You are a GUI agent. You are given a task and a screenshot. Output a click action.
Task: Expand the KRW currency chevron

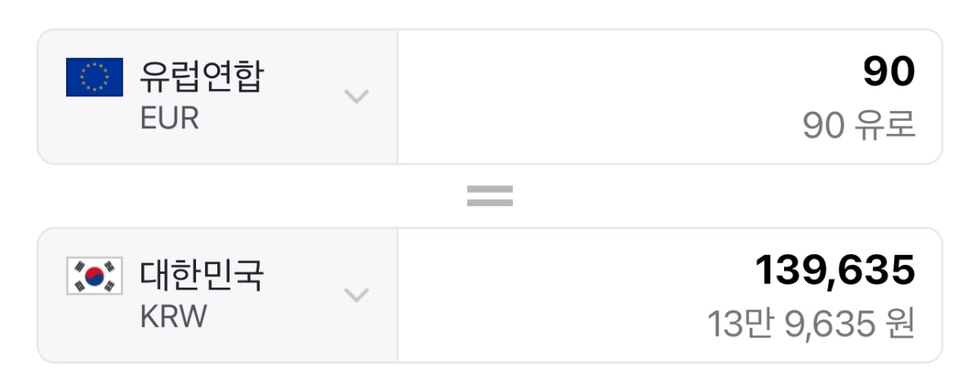[x=356, y=294]
